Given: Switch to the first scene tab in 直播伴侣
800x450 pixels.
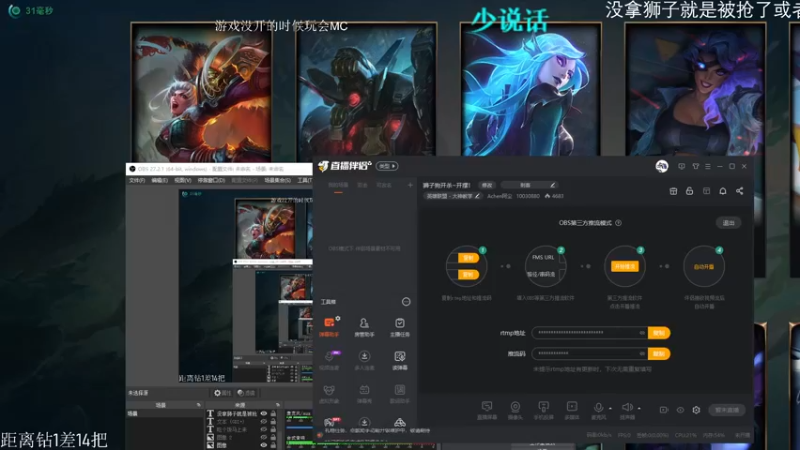Looking at the screenshot, I should [x=338, y=185].
